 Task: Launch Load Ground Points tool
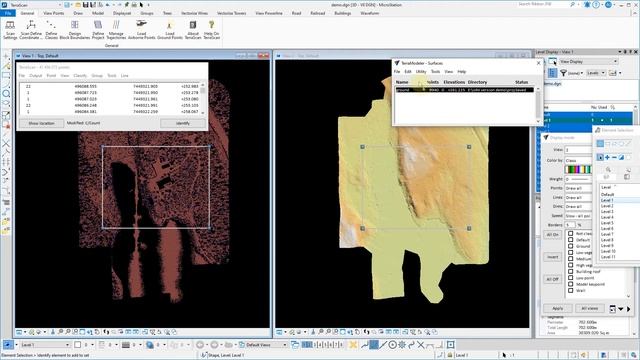click(x=170, y=30)
